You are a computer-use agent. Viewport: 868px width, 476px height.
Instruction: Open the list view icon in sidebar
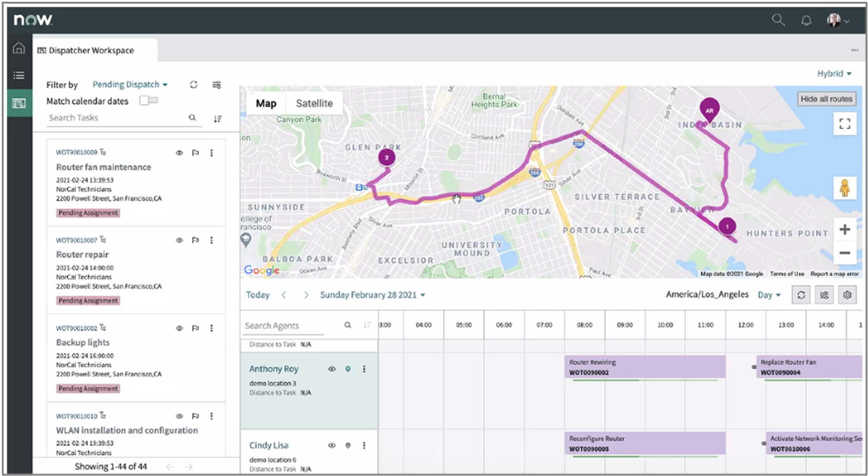(19, 75)
